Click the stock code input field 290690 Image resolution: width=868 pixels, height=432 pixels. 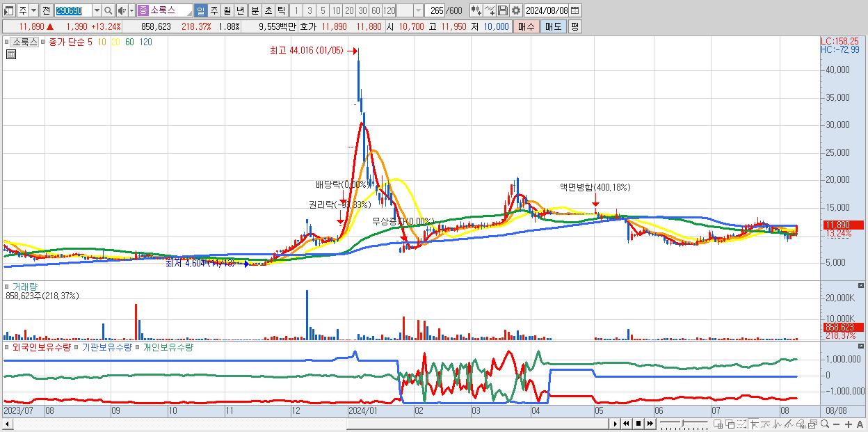click(x=73, y=10)
